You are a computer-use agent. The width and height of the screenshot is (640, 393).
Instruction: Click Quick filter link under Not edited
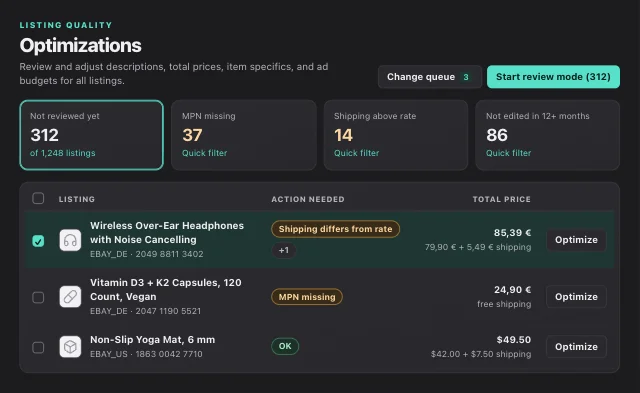(508, 153)
